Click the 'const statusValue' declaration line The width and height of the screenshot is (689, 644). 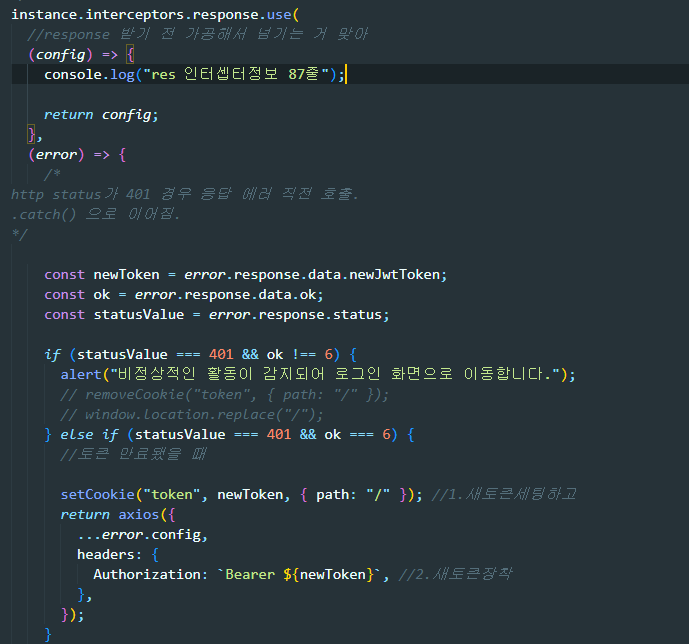[217, 315]
